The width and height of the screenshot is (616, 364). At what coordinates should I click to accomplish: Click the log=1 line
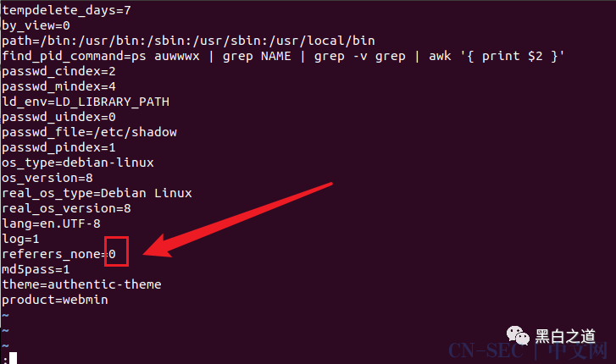pyautogui.click(x=21, y=239)
